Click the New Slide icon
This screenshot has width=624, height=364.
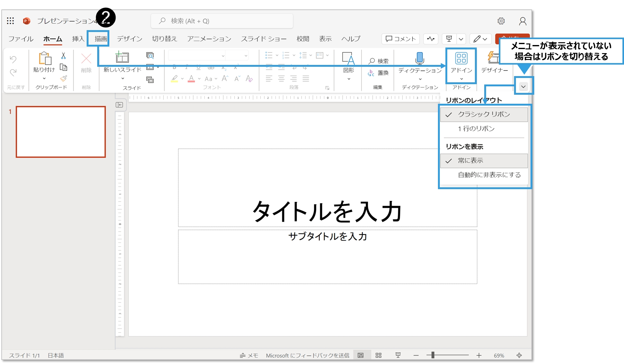(x=122, y=57)
